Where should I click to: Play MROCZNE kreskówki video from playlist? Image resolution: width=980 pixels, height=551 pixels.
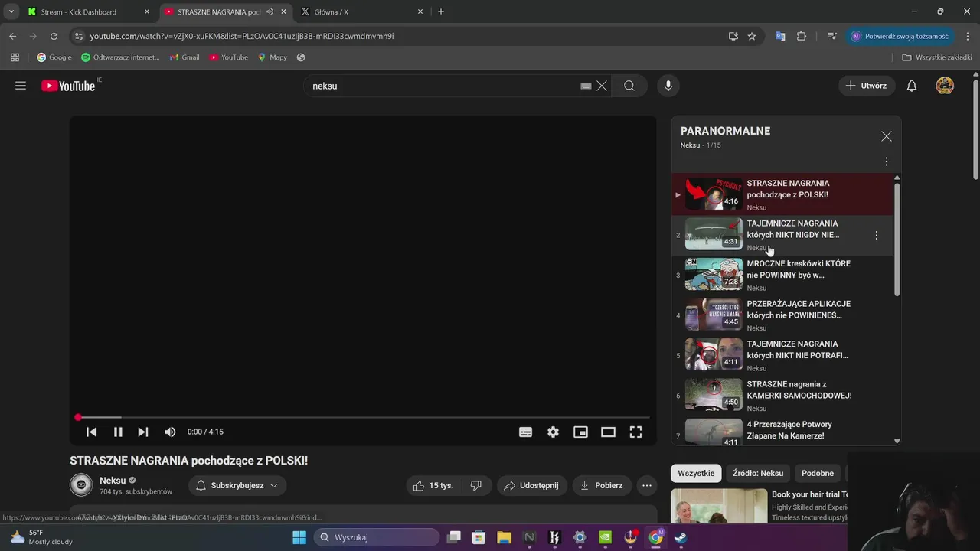point(782,275)
